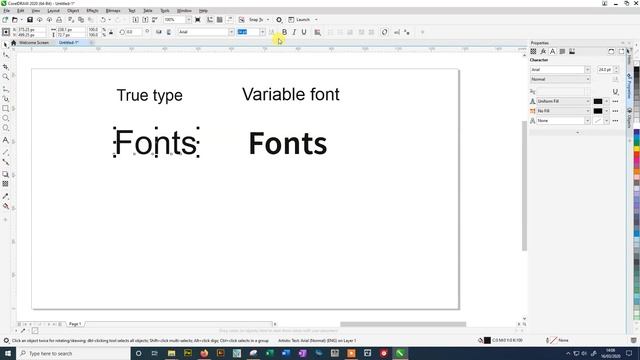This screenshot has width=640, height=360.
Task: Click the Home icon beside Welcome Screen
Action: point(13,42)
